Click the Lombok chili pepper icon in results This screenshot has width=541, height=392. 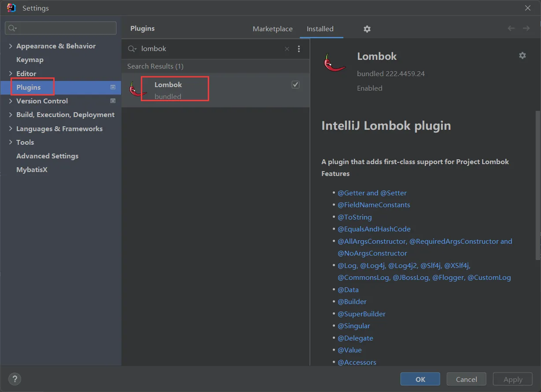(137, 89)
